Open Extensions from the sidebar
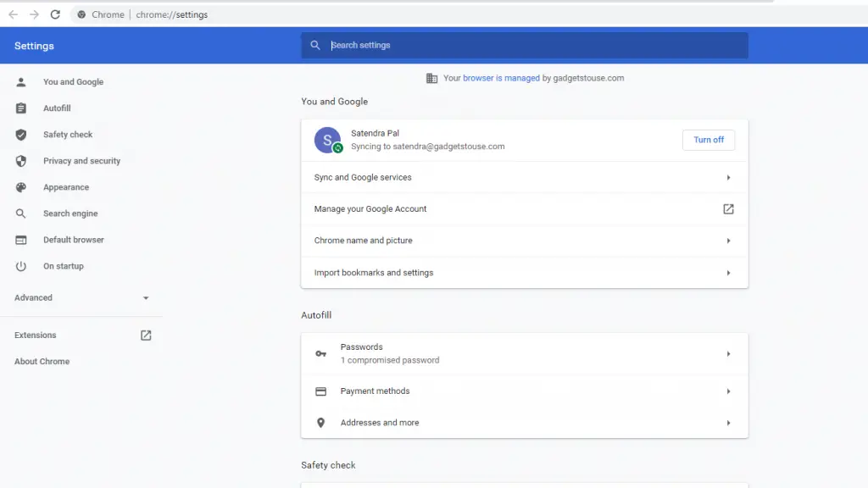868x488 pixels. (x=35, y=335)
